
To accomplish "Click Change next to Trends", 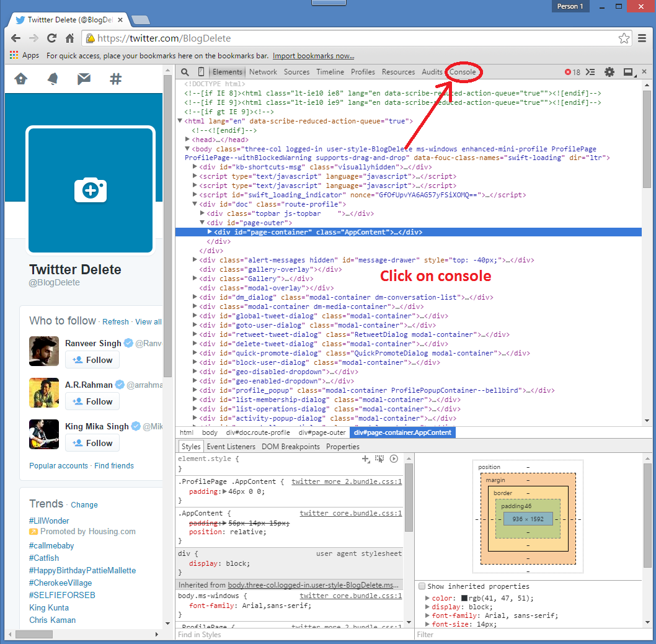I will pos(84,504).
